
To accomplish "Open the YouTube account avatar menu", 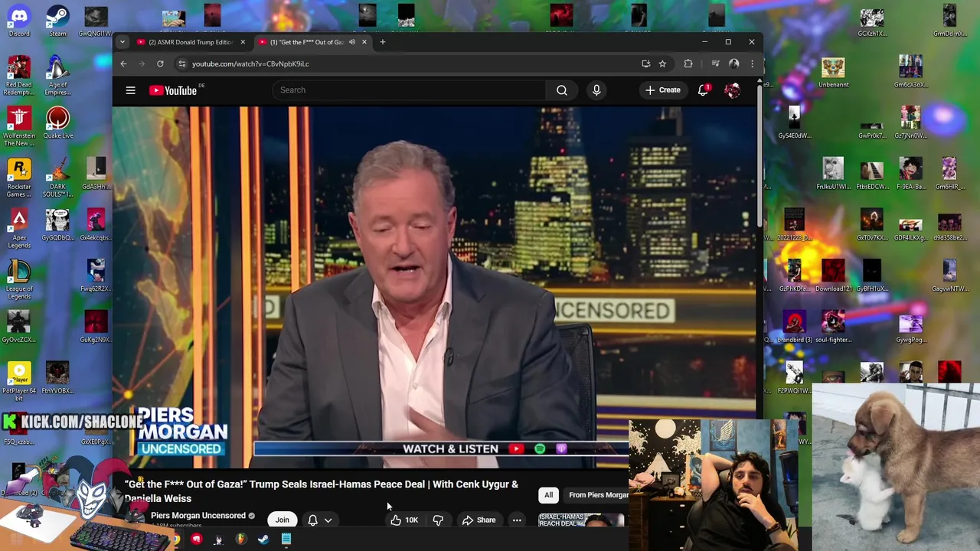I will [x=732, y=90].
